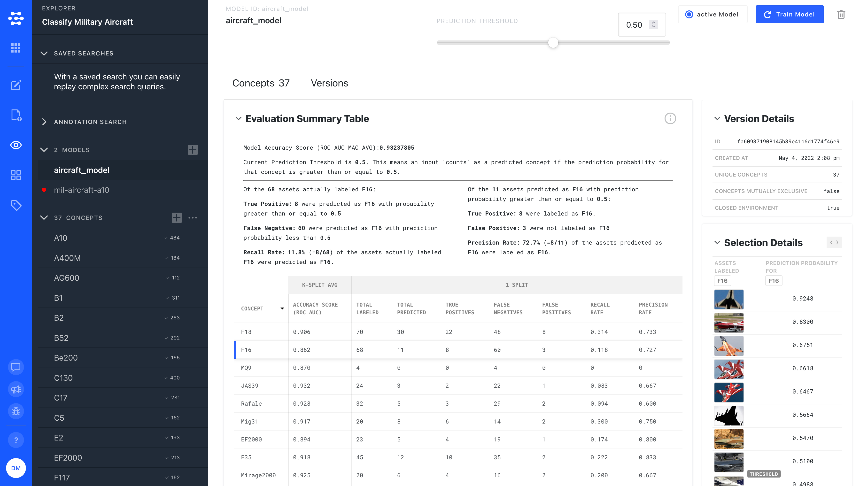
Task: Collapse the Version Details panel
Action: coord(717,119)
